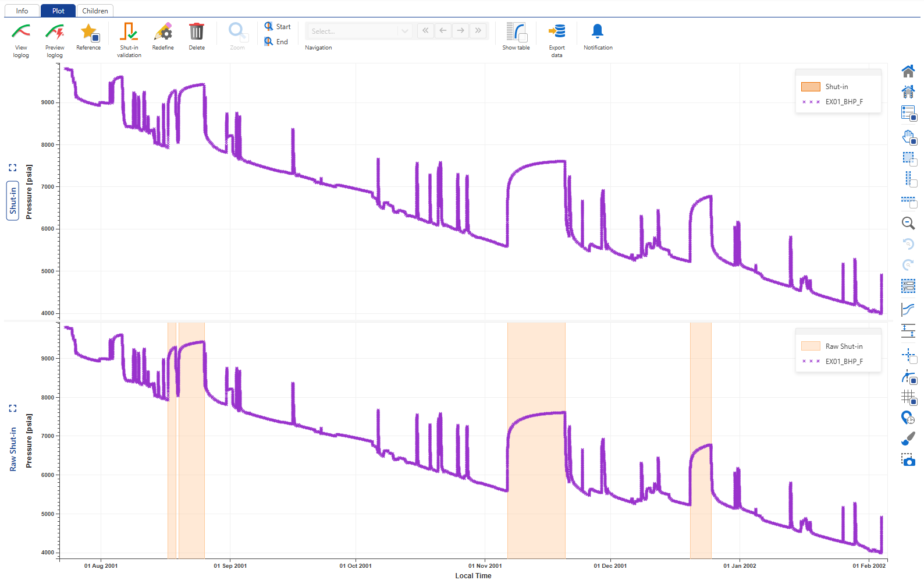Open the Preview loglog tool
This screenshot has width=924, height=587.
pos(55,32)
